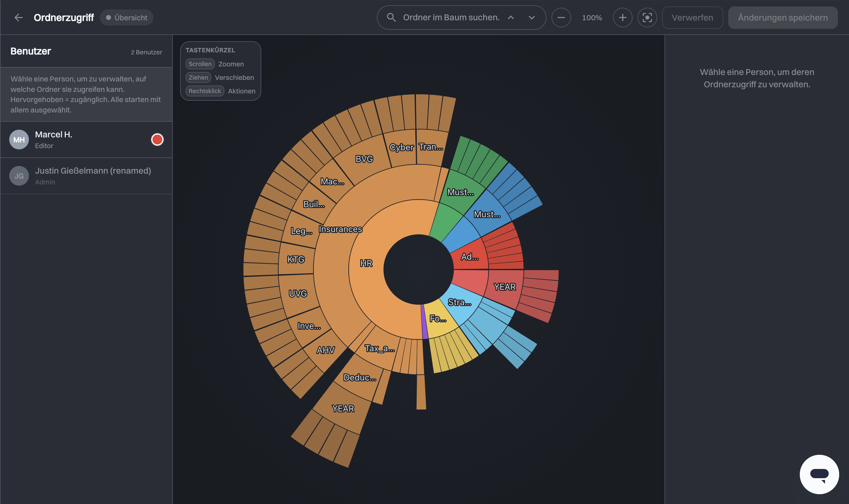This screenshot has height=504, width=849.
Task: Select the KTG folder segment
Action: 295,259
